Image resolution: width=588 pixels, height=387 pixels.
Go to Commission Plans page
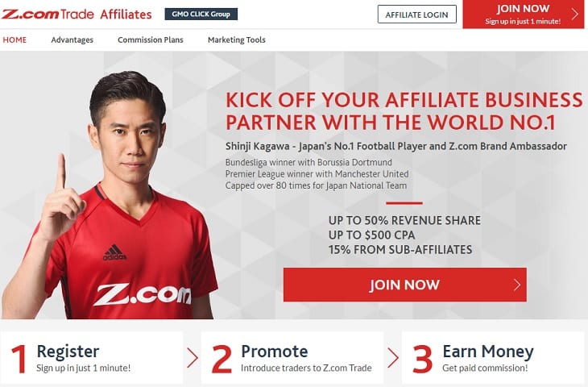tap(151, 40)
